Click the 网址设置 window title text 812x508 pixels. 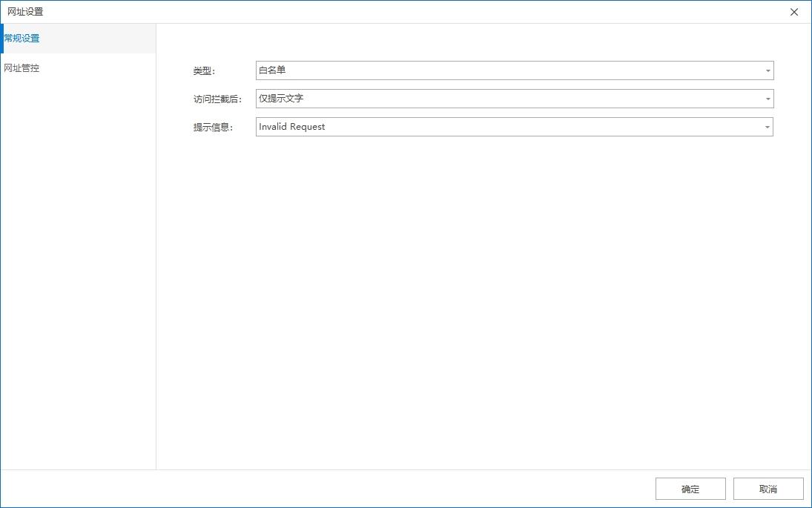[25, 12]
